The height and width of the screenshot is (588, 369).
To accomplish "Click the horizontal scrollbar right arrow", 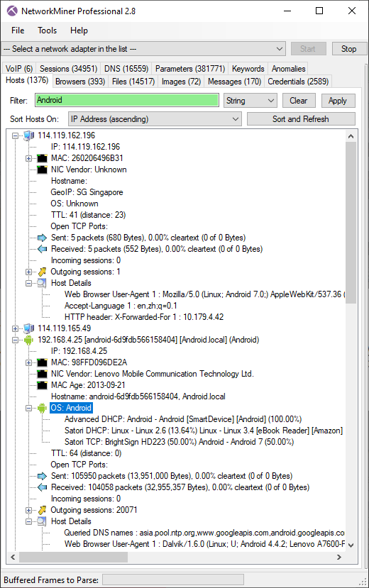I will coord(339,557).
